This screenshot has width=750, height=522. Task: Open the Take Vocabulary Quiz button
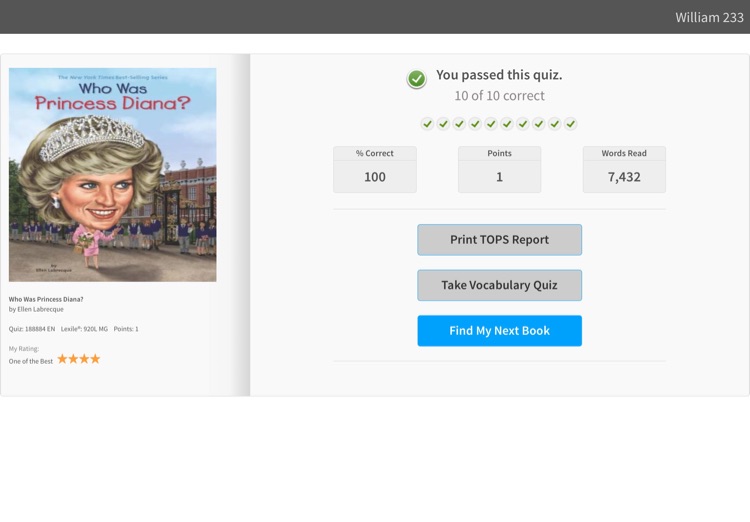[499, 285]
